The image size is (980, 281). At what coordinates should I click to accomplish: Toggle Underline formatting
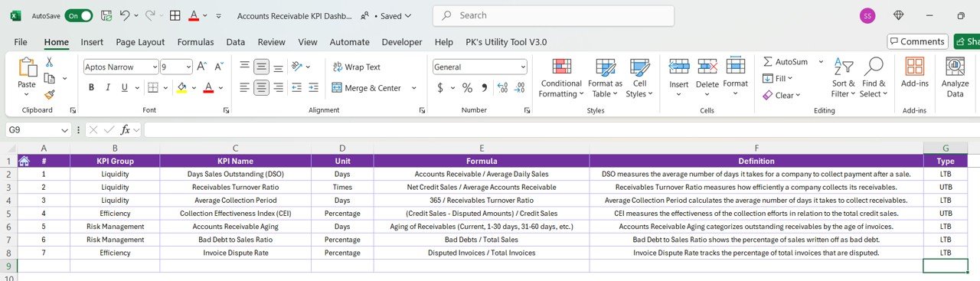pyautogui.click(x=125, y=88)
